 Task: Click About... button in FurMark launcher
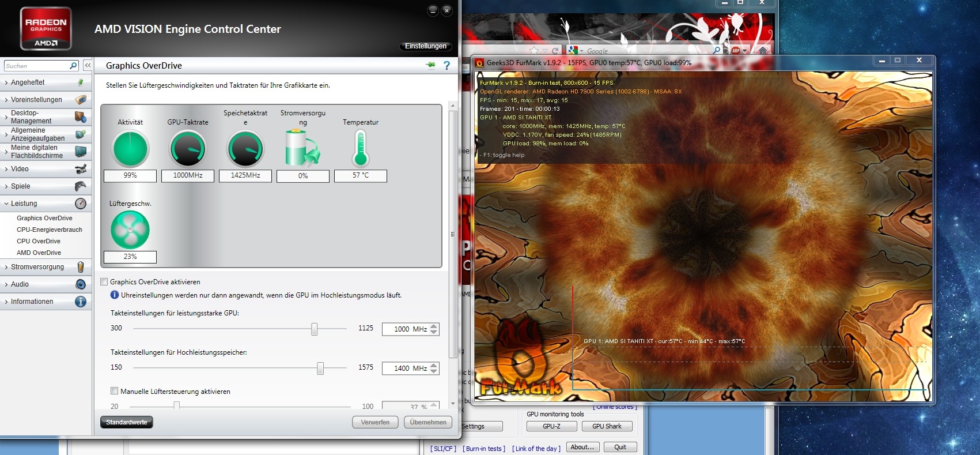click(582, 447)
